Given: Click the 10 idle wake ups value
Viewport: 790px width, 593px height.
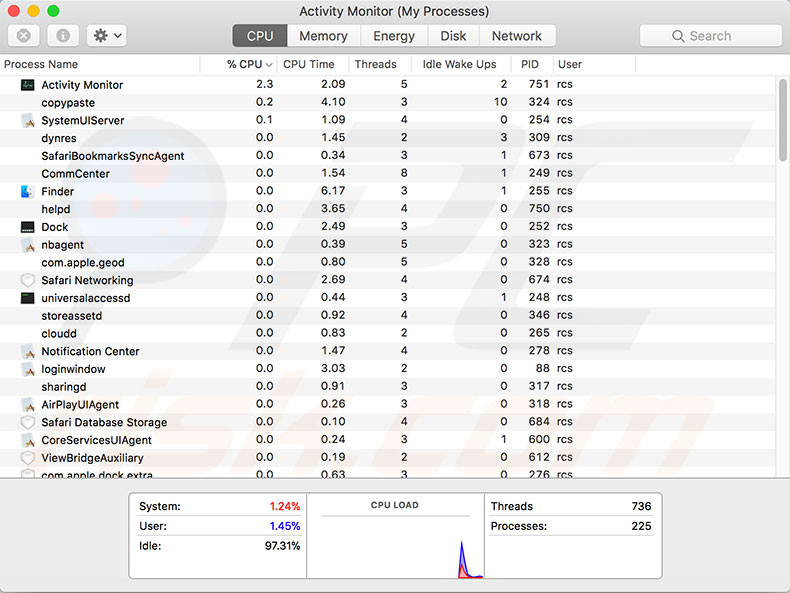Looking at the screenshot, I should click(x=500, y=102).
